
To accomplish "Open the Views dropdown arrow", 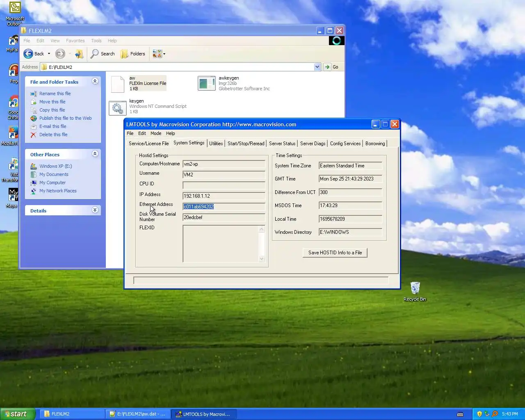I will pyautogui.click(x=164, y=54).
